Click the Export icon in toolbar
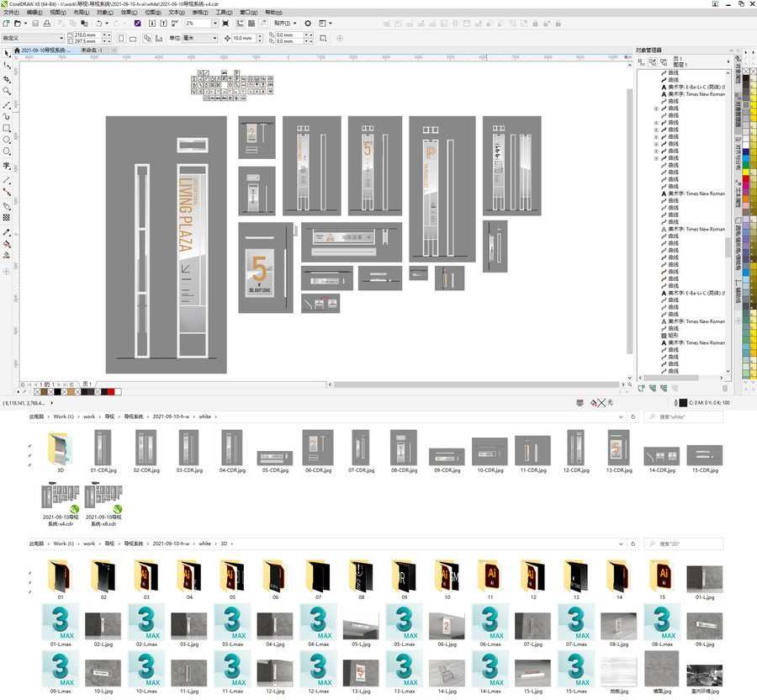Image resolution: width=757 pixels, height=700 pixels. (164, 24)
